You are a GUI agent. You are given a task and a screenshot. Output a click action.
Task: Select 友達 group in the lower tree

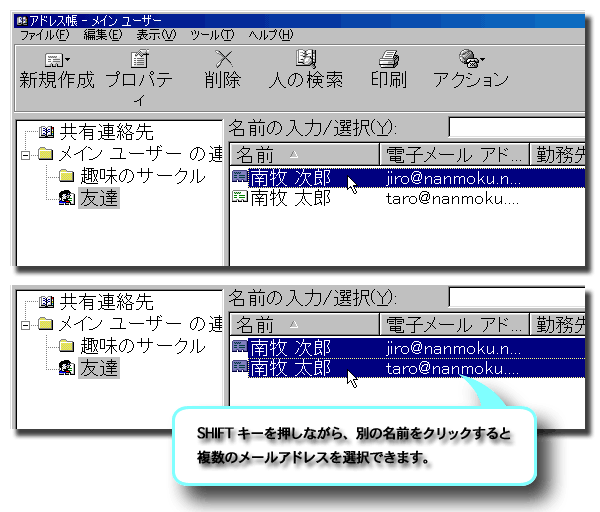click(99, 368)
